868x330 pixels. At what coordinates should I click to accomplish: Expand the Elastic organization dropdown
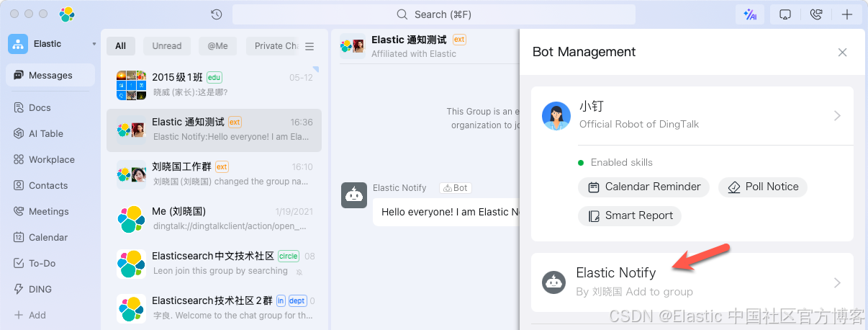(94, 44)
